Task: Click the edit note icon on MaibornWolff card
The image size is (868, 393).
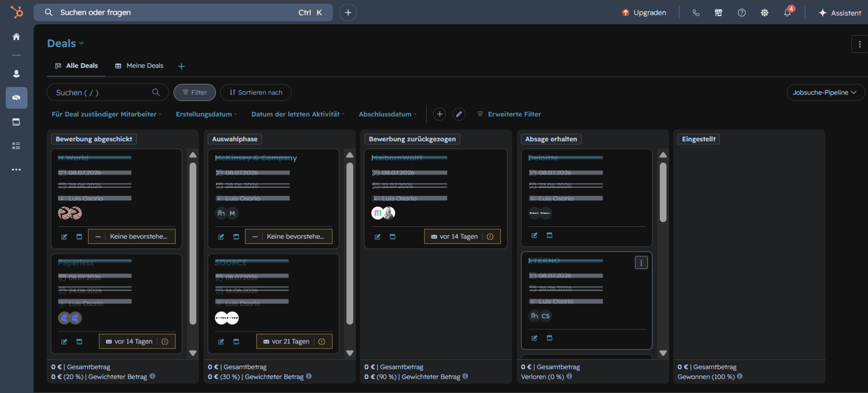Action: point(377,237)
